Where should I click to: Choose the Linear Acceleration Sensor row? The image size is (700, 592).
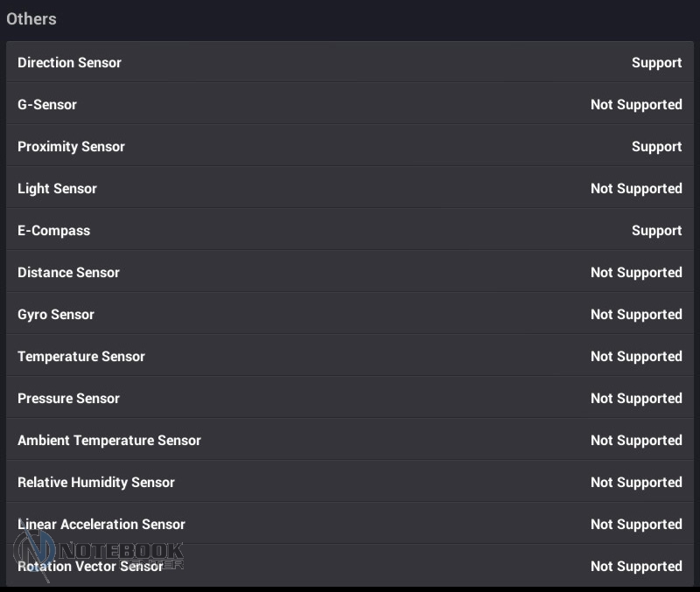click(x=350, y=523)
